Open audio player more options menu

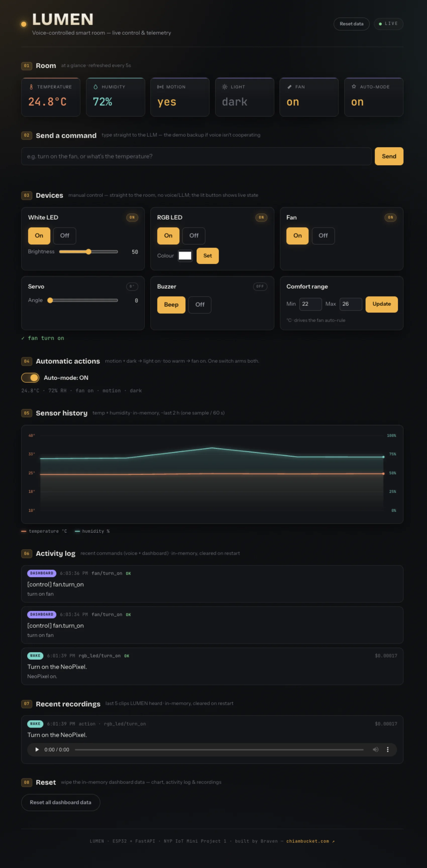coord(388,749)
